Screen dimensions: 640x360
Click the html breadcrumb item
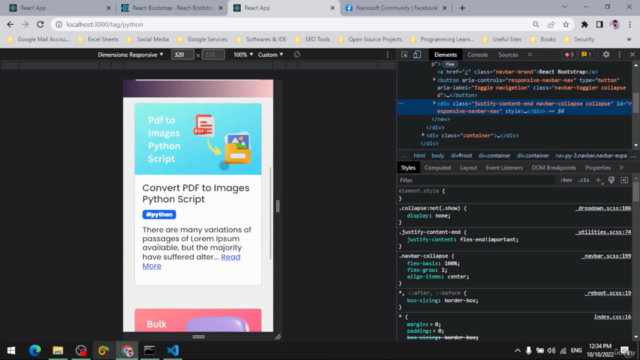(419, 156)
